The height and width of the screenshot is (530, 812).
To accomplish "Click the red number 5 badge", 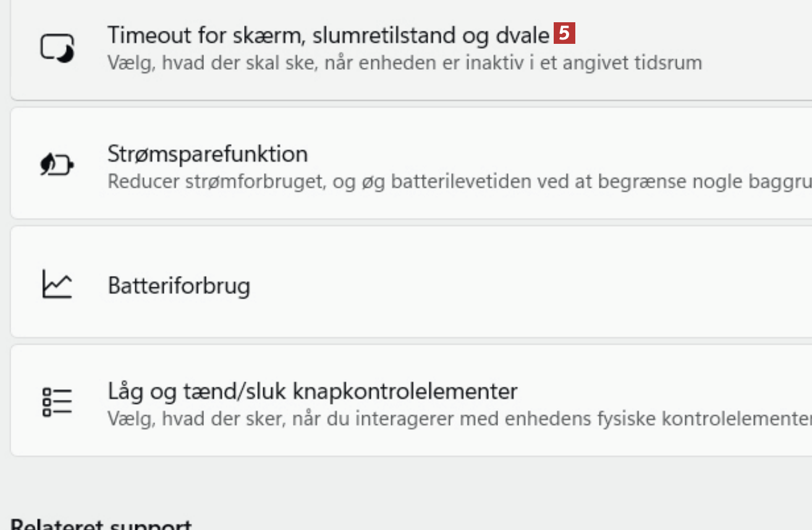I will (x=564, y=33).
